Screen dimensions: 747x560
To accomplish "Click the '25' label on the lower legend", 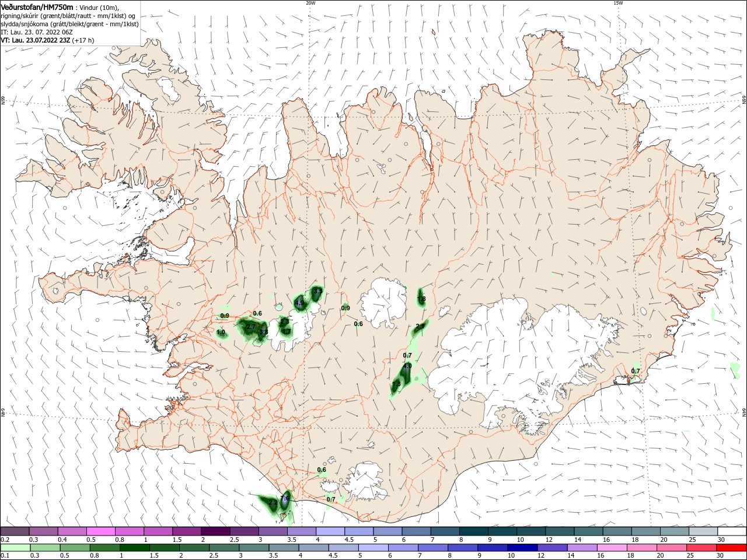I will pyautogui.click(x=690, y=555).
